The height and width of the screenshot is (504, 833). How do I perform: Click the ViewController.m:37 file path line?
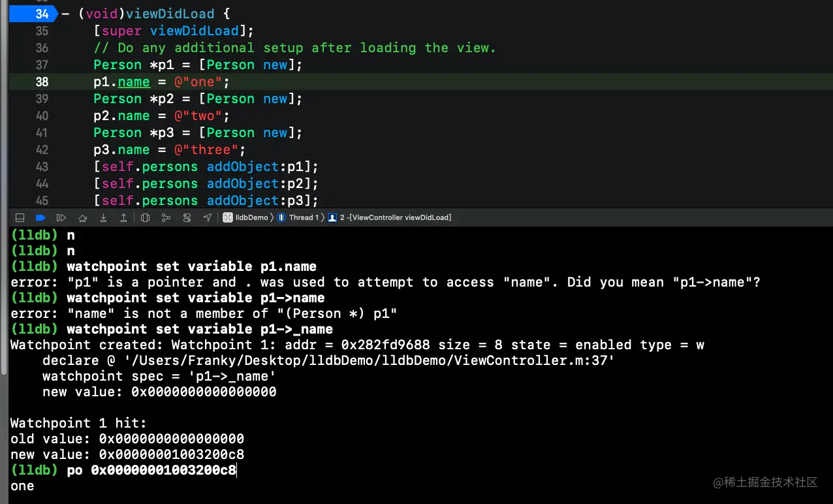pyautogui.click(x=328, y=360)
